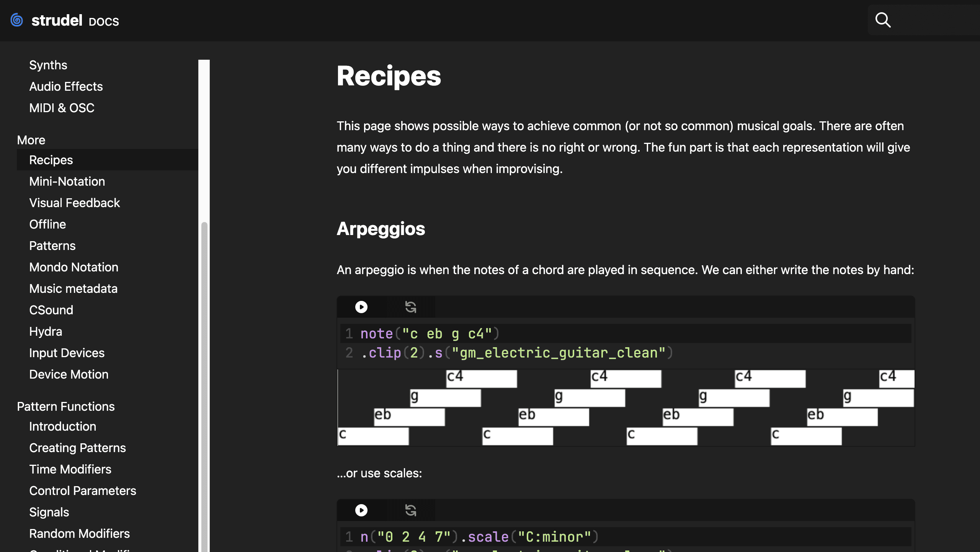
Task: Collapse the More sidebar section
Action: 31,140
